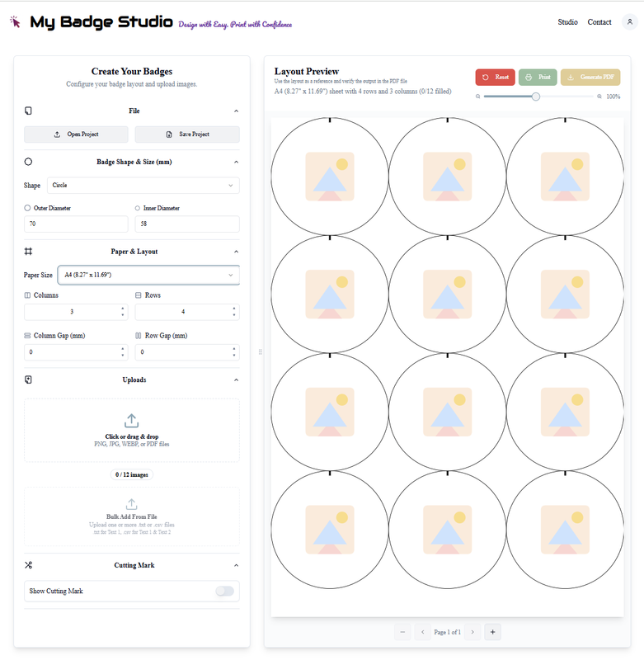Click the File section document icon
The width and height of the screenshot is (644, 660).
(x=28, y=111)
